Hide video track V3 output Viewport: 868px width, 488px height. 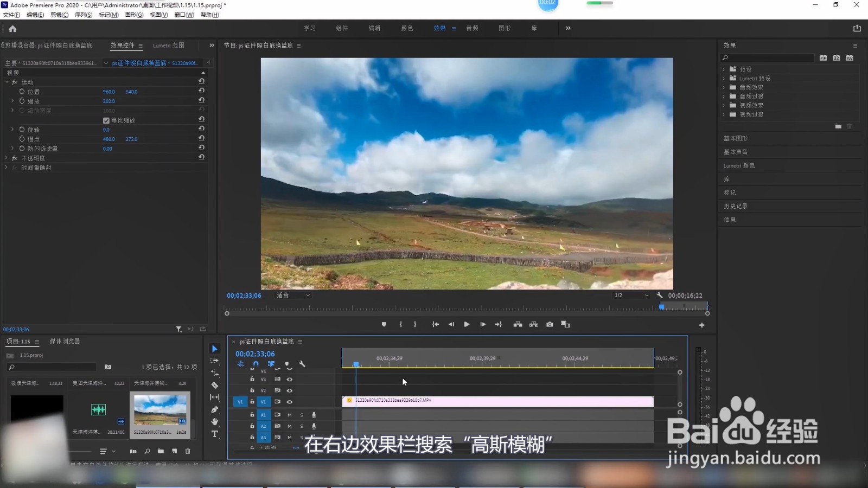[290, 380]
